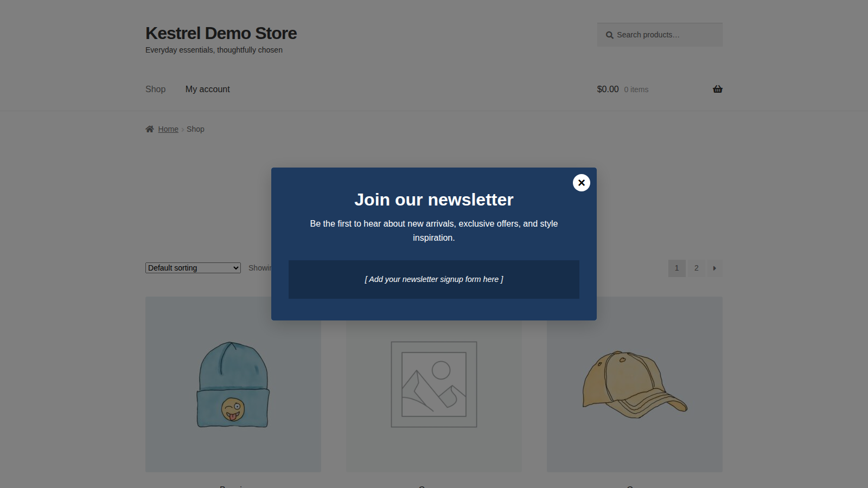
Task: Open the Shop menu item
Action: (156, 89)
